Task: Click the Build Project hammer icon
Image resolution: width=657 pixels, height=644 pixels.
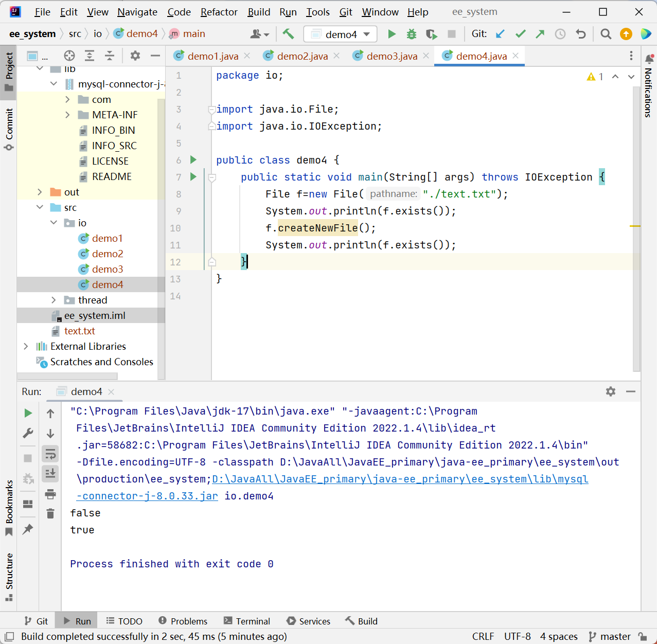Action: pyautogui.click(x=288, y=34)
